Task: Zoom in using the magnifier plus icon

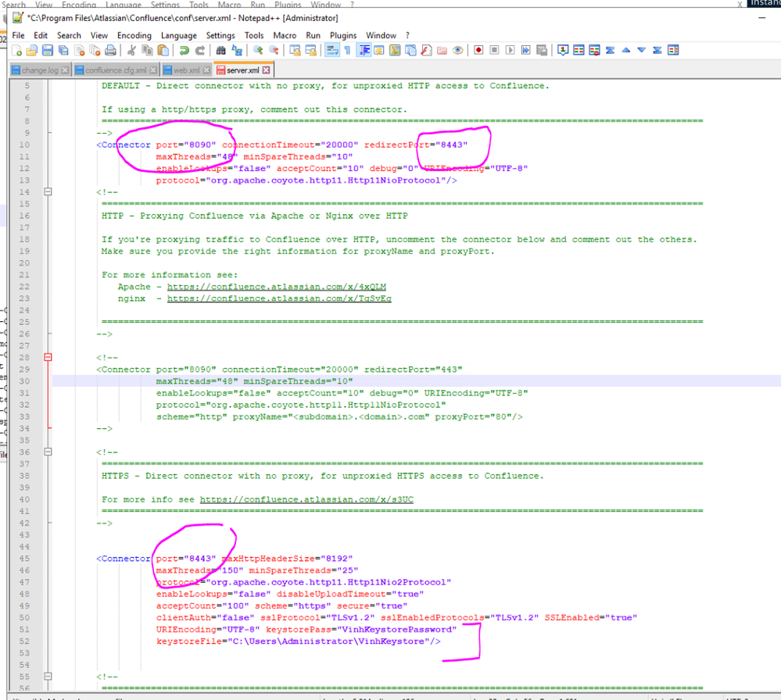Action: [258, 50]
